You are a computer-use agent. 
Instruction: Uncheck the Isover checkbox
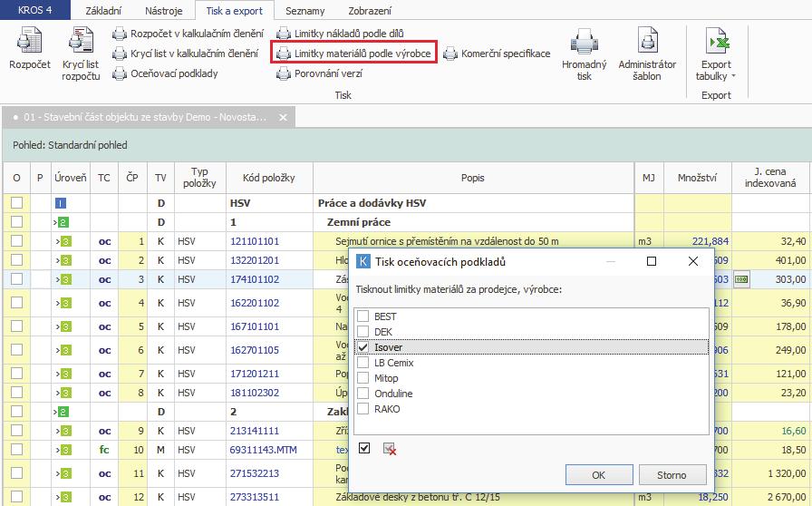tap(363, 347)
